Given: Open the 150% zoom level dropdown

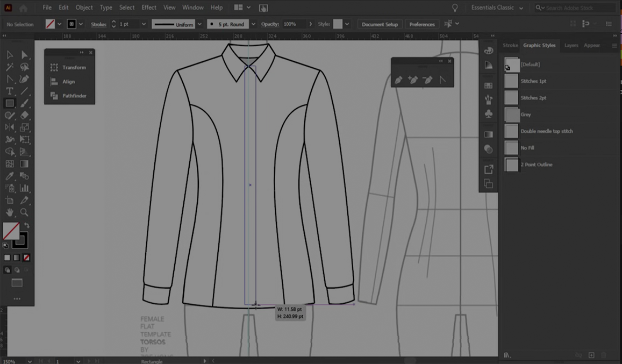Looking at the screenshot, I should pyautogui.click(x=30, y=361).
